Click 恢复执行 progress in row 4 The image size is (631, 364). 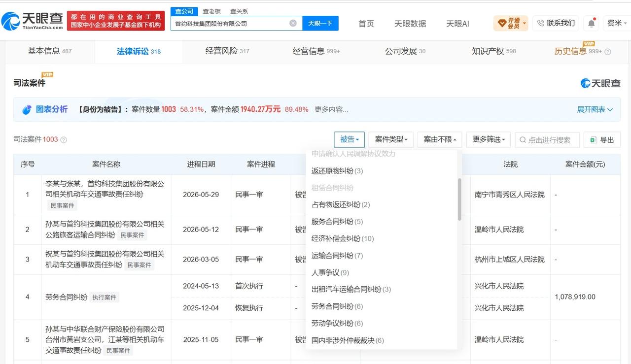click(x=249, y=308)
